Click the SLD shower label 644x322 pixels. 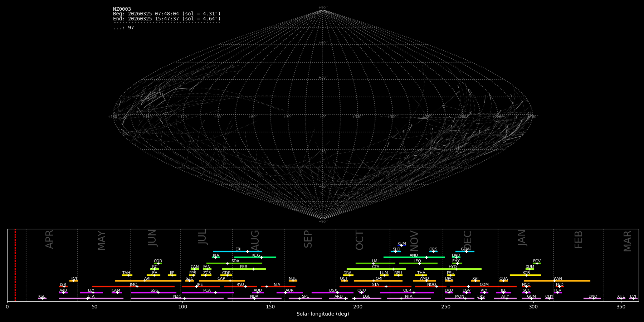tap(396, 249)
